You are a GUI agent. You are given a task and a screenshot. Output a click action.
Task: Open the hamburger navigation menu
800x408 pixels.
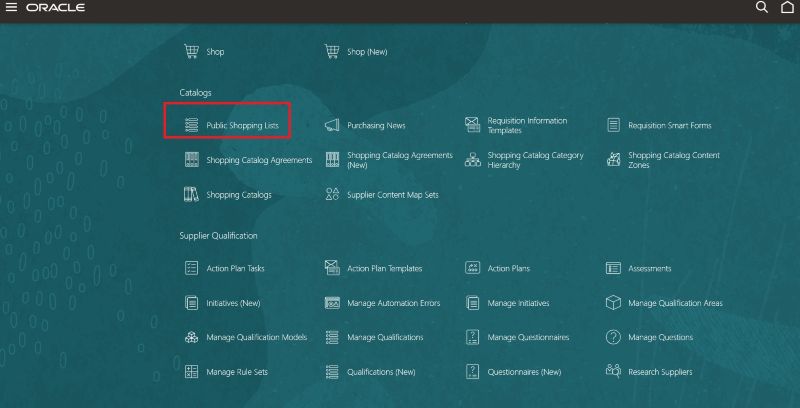click(11, 7)
